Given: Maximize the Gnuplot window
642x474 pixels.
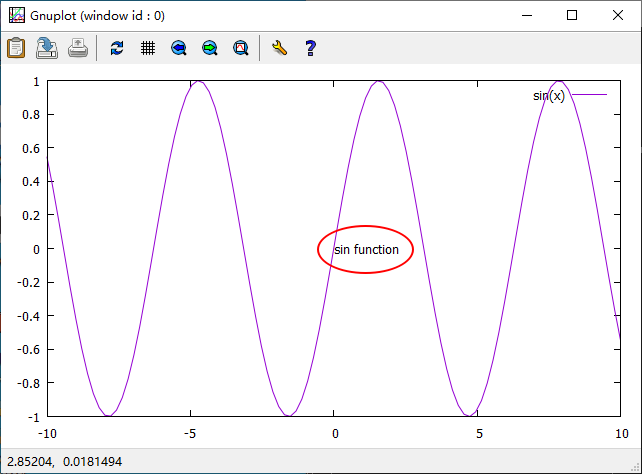Looking at the screenshot, I should tap(572, 16).
